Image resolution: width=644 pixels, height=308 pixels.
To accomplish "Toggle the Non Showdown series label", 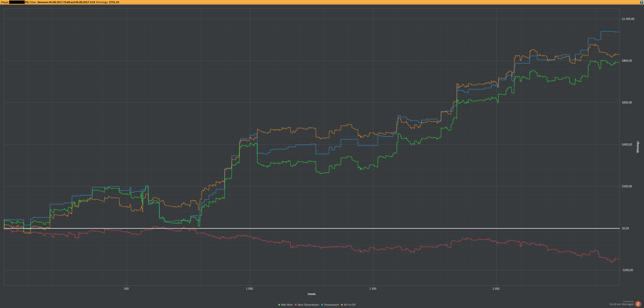I will click(x=308, y=305).
